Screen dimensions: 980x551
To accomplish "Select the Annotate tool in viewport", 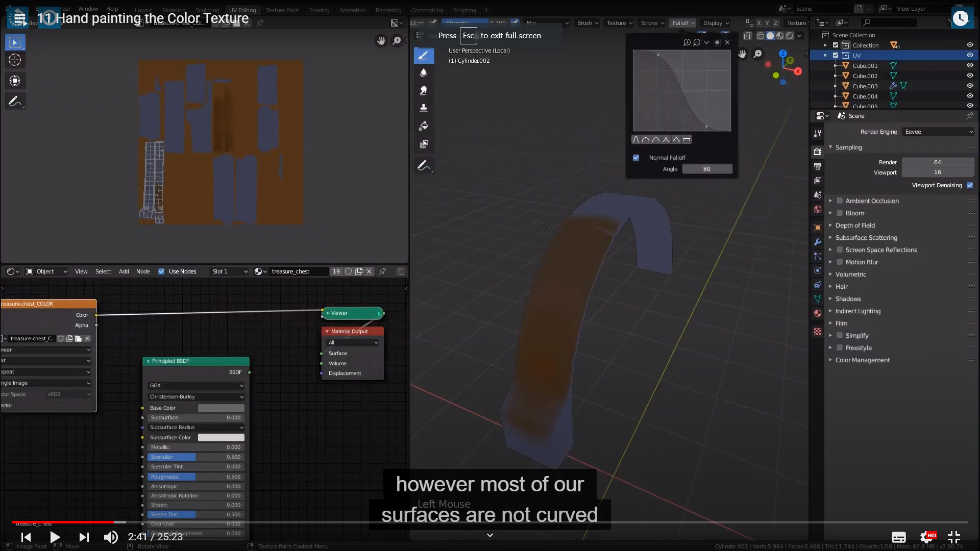I will point(424,166).
